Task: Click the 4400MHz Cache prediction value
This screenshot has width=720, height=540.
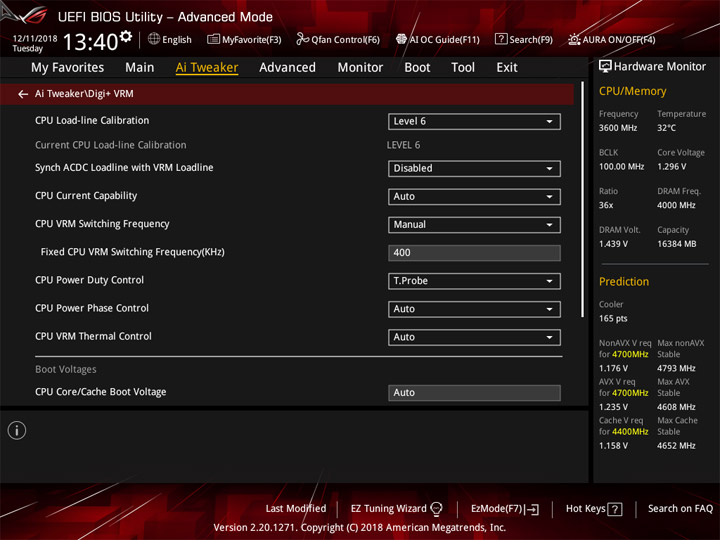Action: (630, 432)
